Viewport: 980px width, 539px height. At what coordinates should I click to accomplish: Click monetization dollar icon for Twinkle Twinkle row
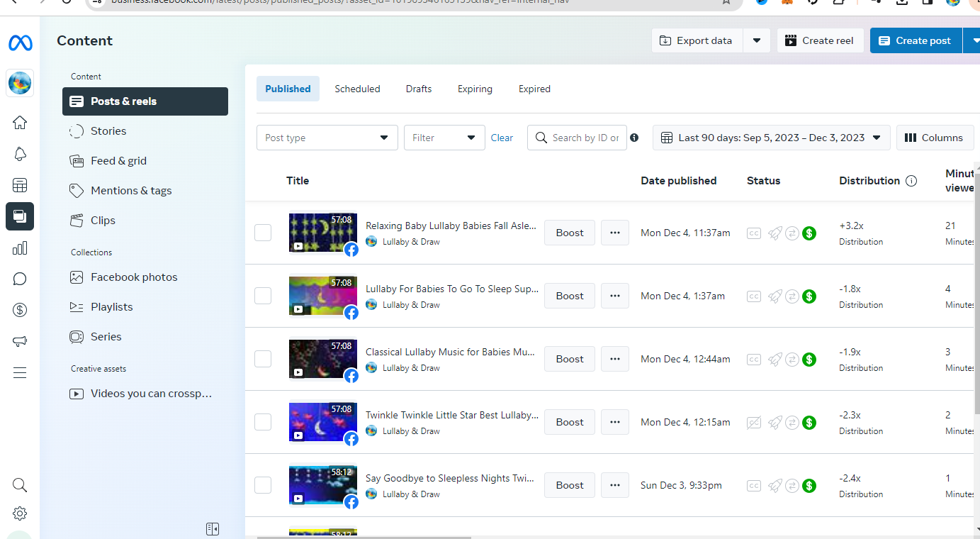(x=809, y=422)
